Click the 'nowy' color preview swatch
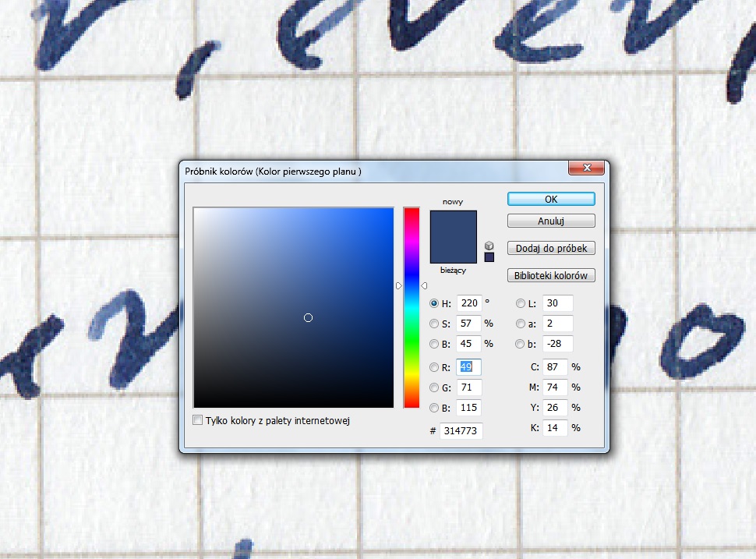 point(453,222)
